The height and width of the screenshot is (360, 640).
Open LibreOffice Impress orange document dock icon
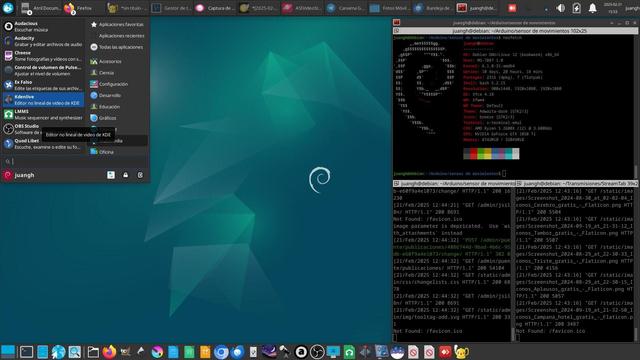click(205, 352)
